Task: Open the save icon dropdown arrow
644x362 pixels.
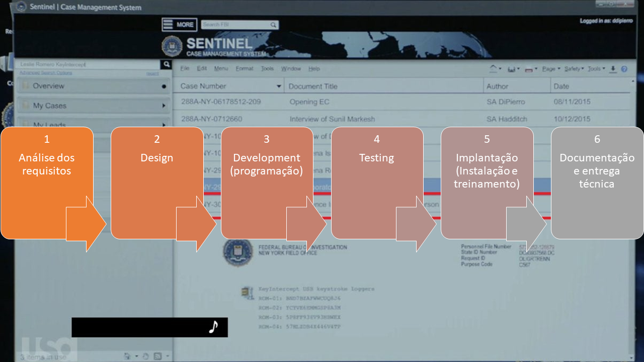Action: coord(518,69)
